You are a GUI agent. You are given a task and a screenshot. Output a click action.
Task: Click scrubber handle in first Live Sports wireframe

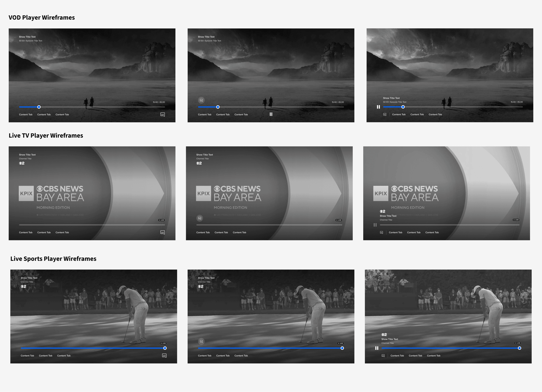[x=165, y=348]
